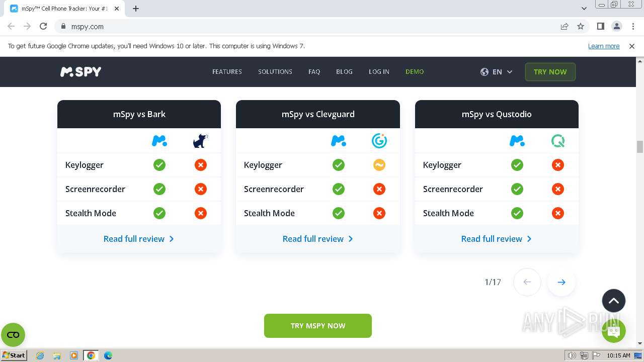Image resolution: width=644 pixels, height=362 pixels.
Task: Click Clevguard's red cross for Screenrecorder
Action: coord(379,189)
